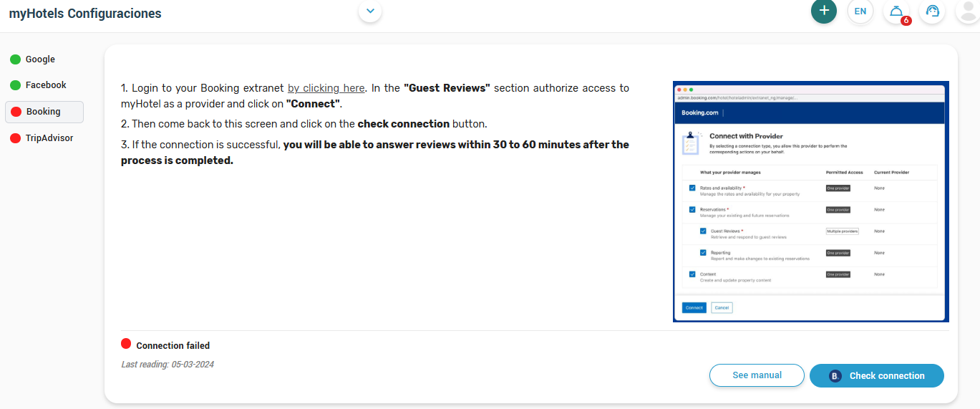Click the blue Connect button in the Booking preview
This screenshot has width=980, height=409.
point(694,307)
